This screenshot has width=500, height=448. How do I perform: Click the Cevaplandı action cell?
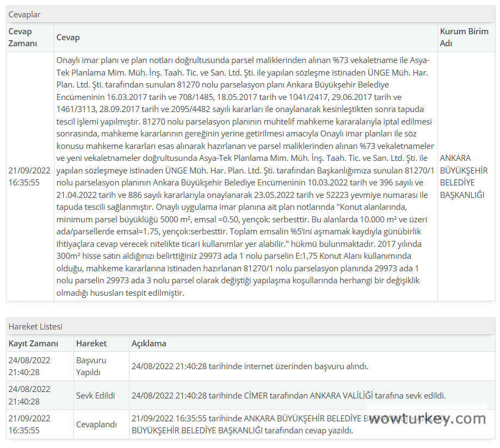point(96,425)
